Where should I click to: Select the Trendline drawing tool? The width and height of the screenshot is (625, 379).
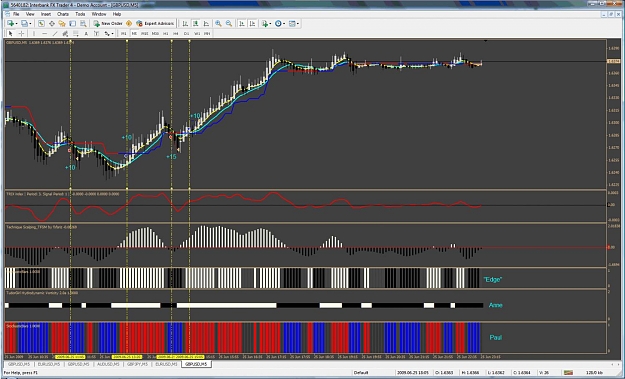[x=55, y=33]
